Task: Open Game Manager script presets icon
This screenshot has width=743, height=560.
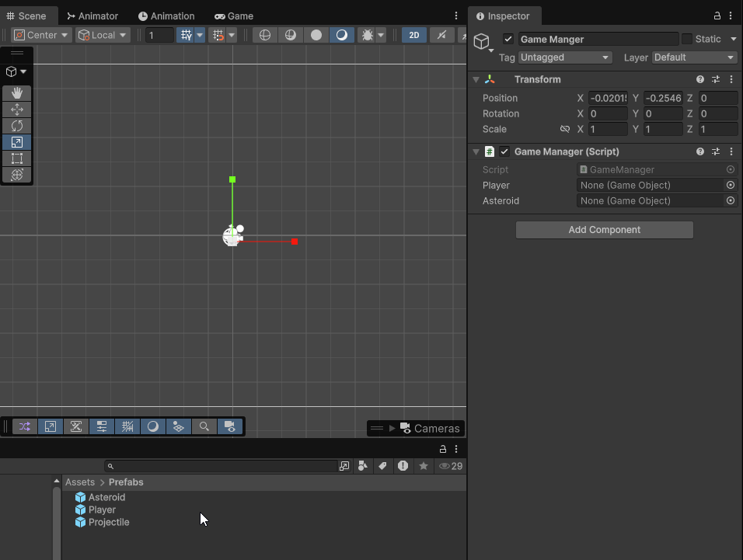Action: pos(716,151)
